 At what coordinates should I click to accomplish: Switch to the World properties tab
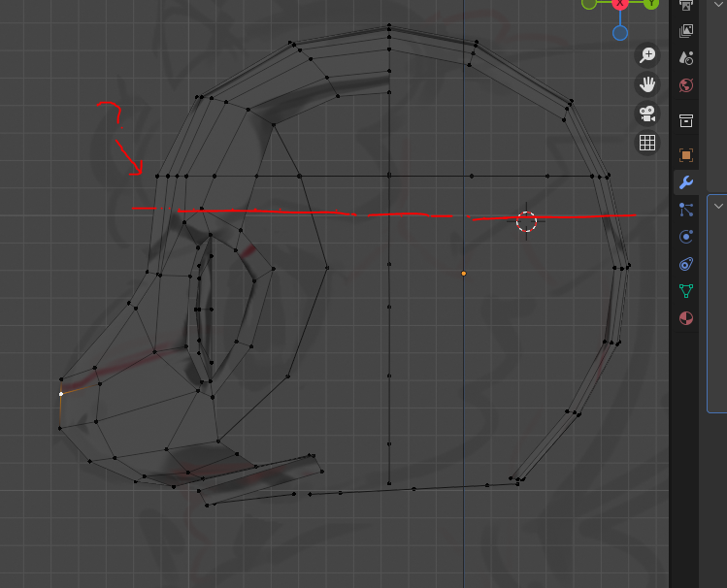tap(686, 85)
